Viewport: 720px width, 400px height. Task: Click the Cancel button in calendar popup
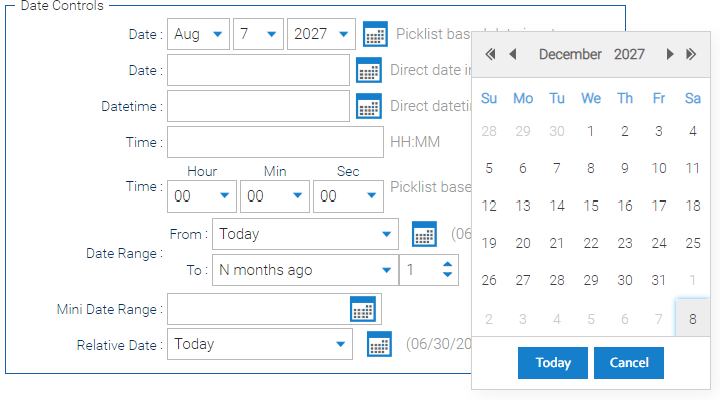coord(629,363)
